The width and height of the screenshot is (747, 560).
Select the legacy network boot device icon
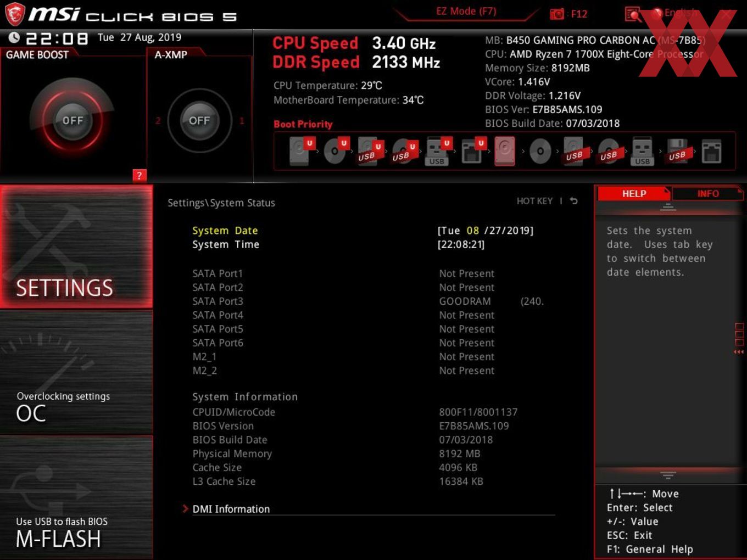point(711,151)
